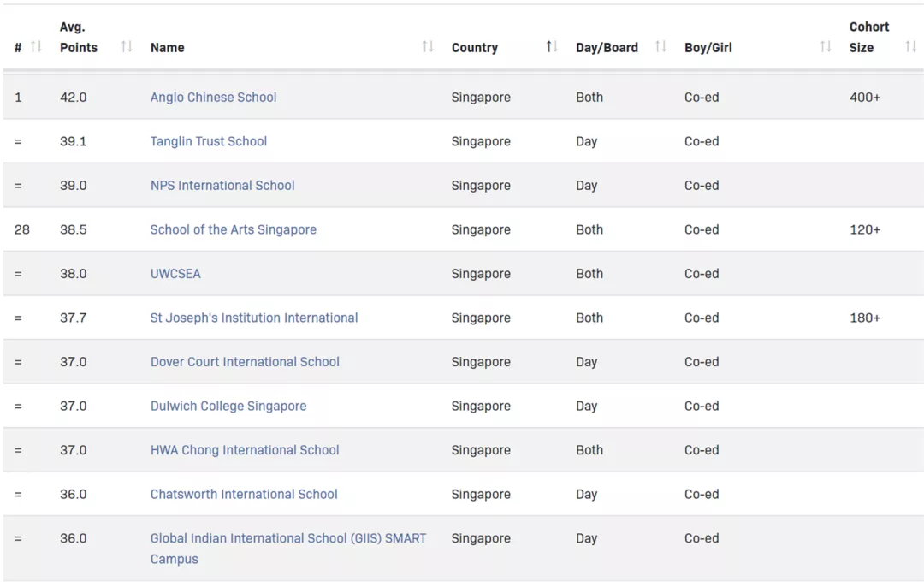Click Singapore in Anglo Chinese row

pos(481,98)
